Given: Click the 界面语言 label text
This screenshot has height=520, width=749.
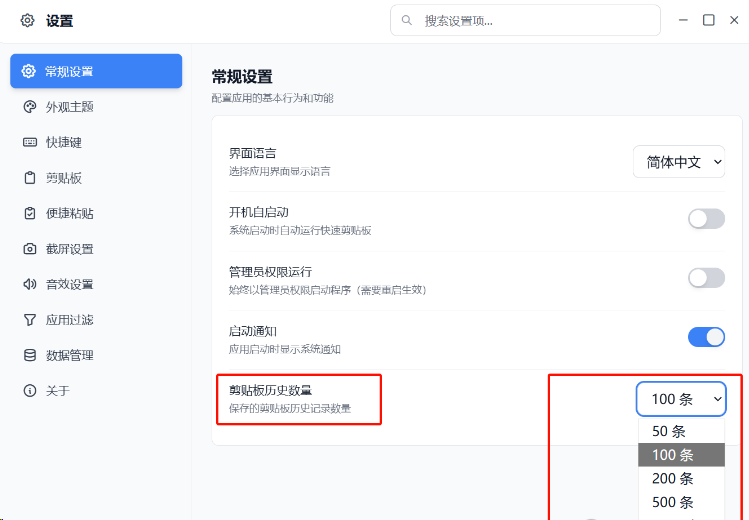Looking at the screenshot, I should tap(252, 153).
